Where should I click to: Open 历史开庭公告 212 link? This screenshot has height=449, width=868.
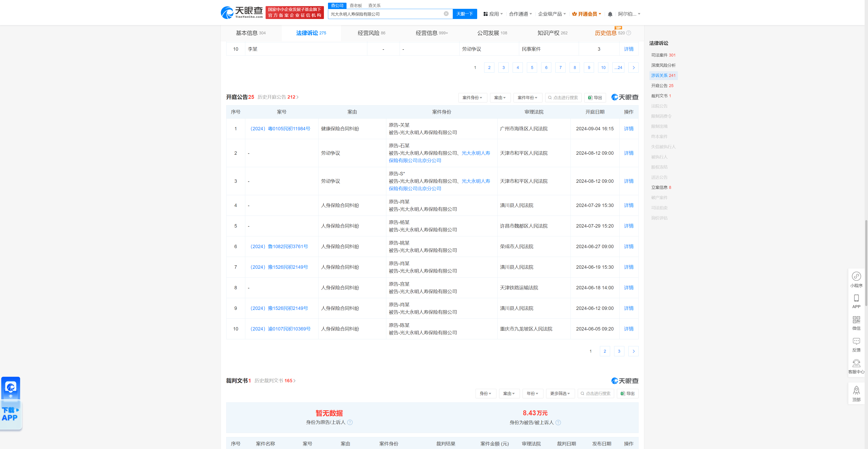278,97
